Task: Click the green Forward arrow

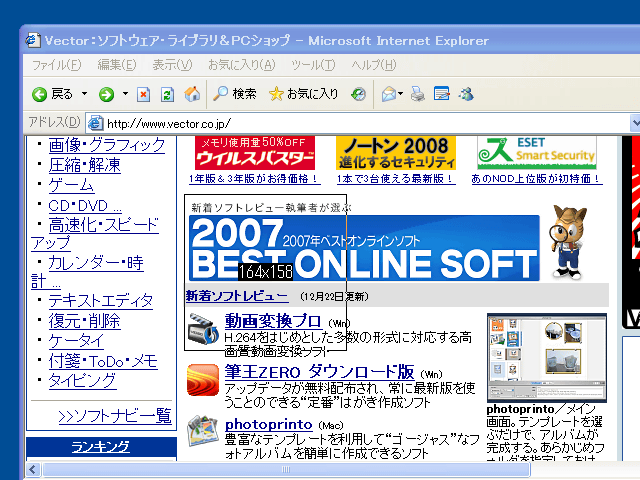Action: click(107, 94)
